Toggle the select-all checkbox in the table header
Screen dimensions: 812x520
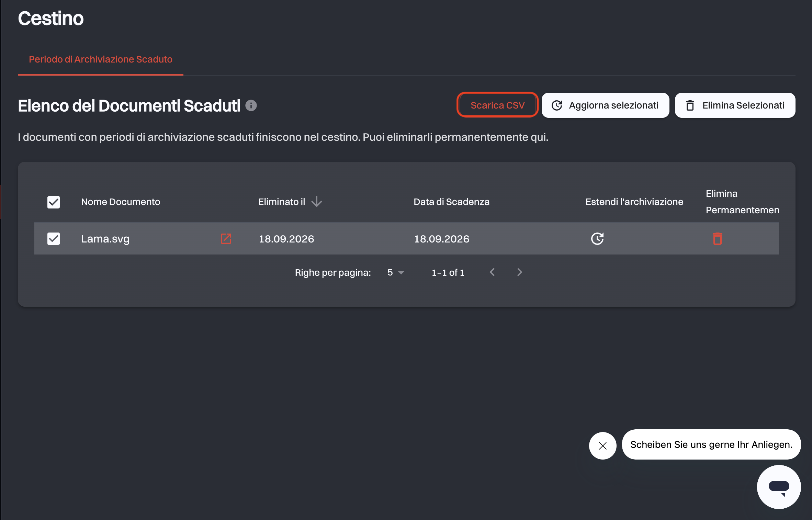54,202
